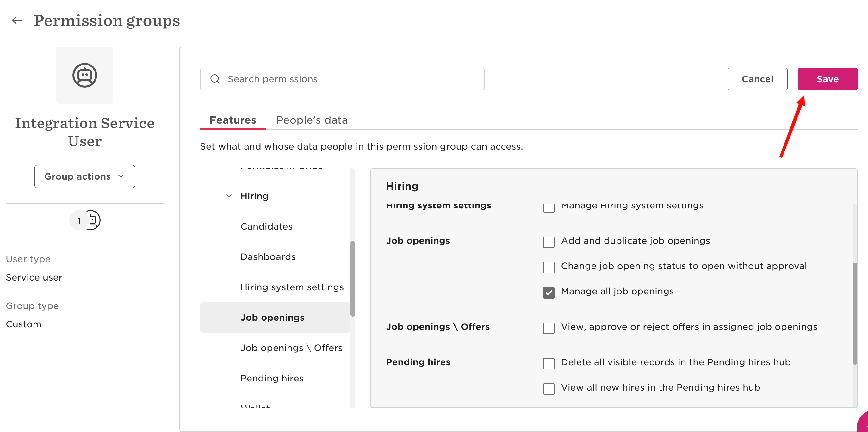Open the group members icon with count 1
The width and height of the screenshot is (868, 432).
pyautogui.click(x=84, y=220)
